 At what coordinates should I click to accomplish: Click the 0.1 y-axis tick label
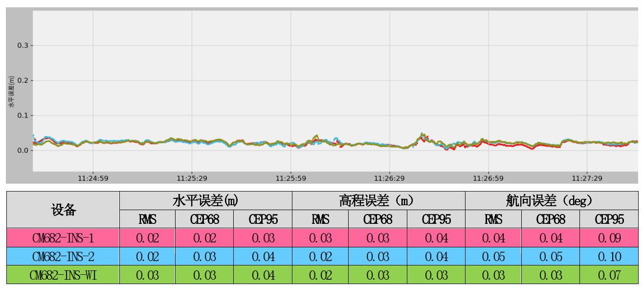tap(23, 116)
